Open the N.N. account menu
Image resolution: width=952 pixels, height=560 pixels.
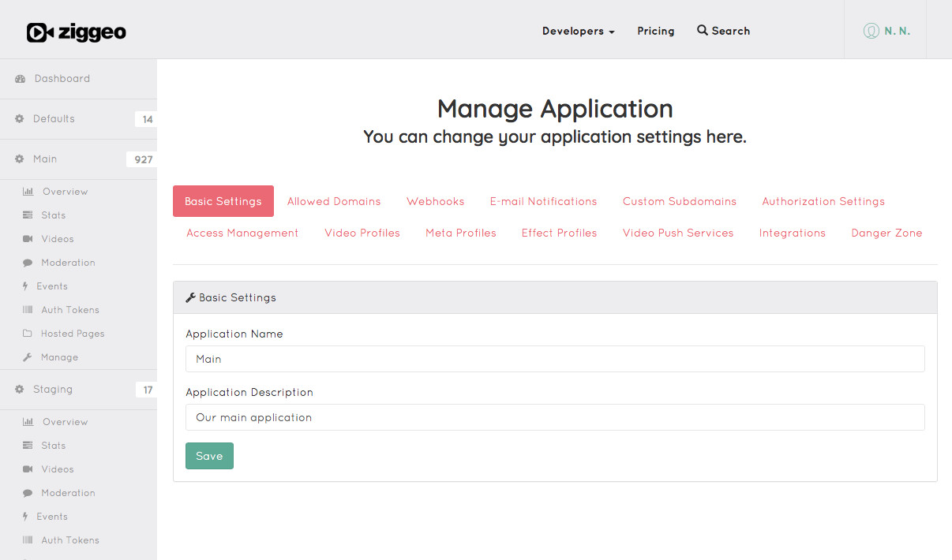pyautogui.click(x=885, y=31)
